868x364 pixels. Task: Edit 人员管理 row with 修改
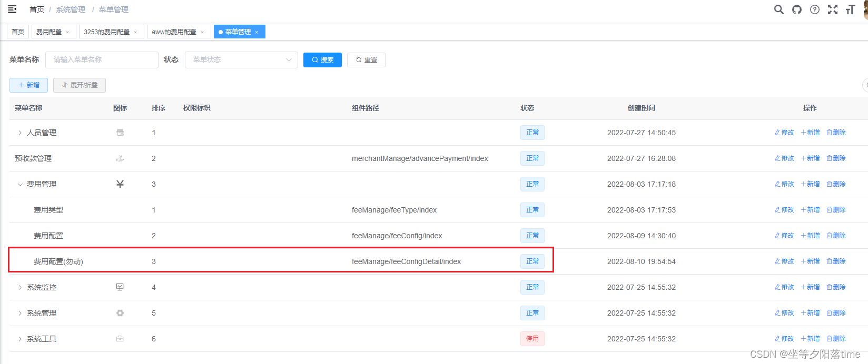[x=784, y=133]
